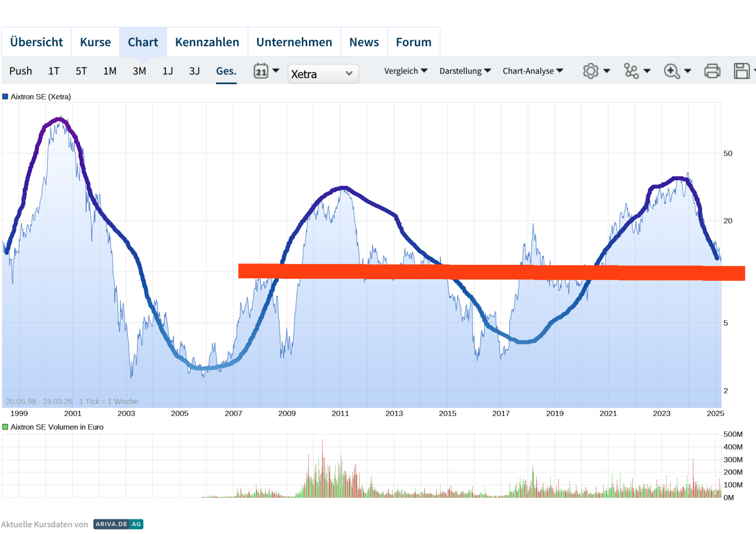
Task: Click the 200M volume axis label
Action: [733, 472]
